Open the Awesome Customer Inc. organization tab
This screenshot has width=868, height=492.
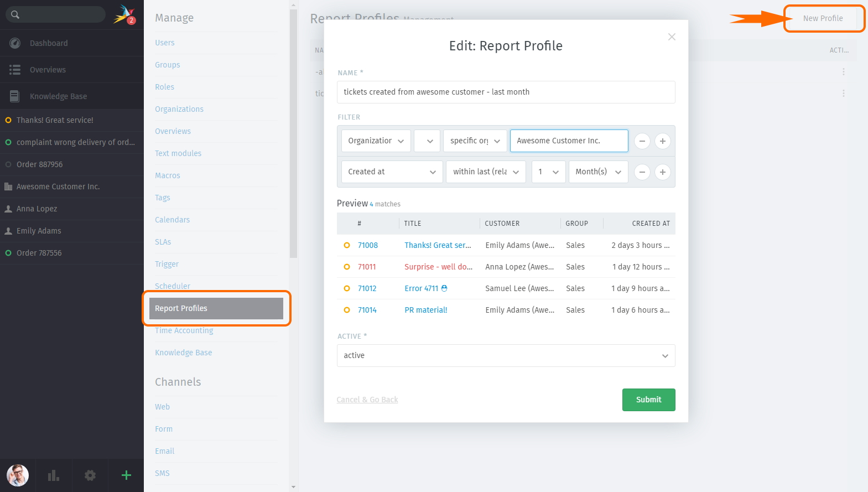(x=72, y=187)
